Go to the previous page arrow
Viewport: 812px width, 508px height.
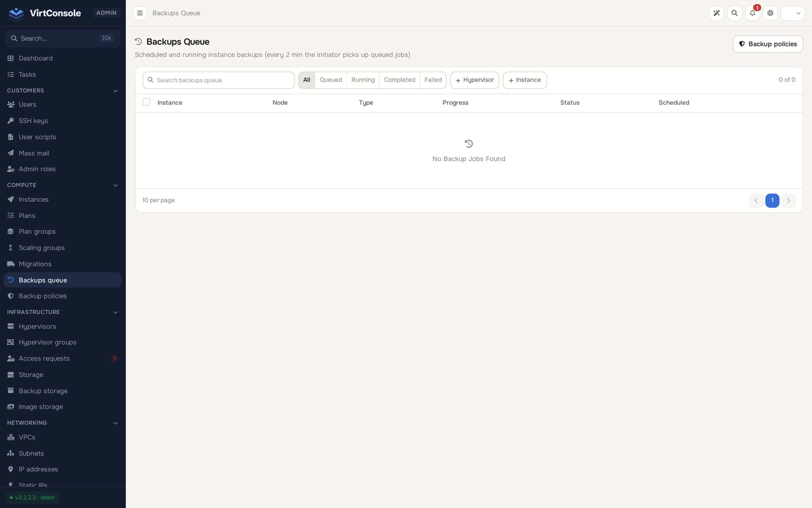756,201
